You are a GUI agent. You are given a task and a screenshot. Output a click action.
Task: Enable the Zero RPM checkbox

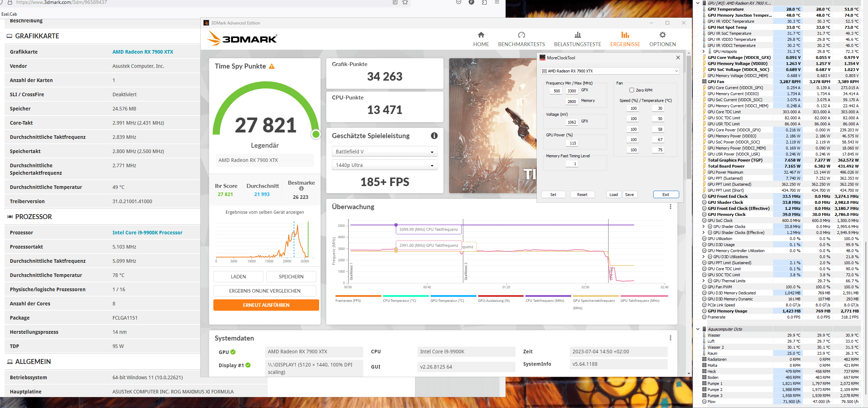tap(632, 90)
